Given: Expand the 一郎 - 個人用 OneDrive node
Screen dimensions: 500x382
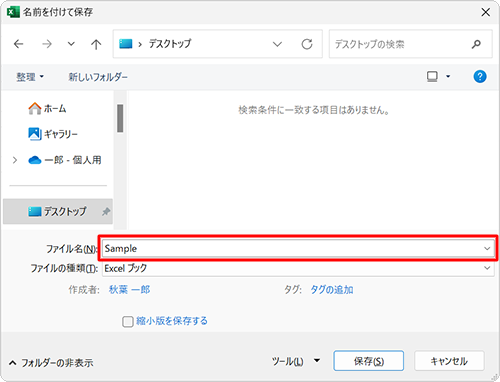Looking at the screenshot, I should [x=15, y=160].
